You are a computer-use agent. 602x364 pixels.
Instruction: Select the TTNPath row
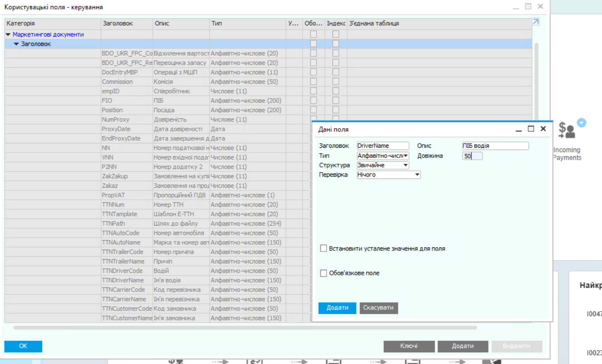point(158,223)
